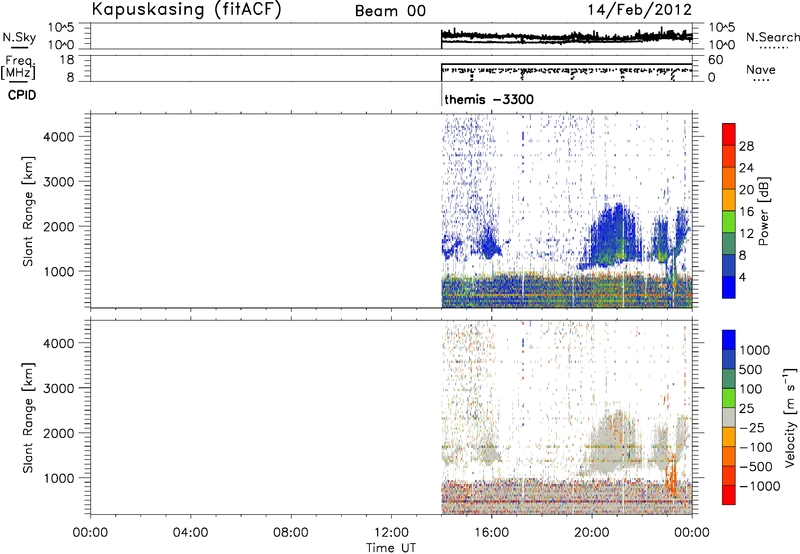The width and height of the screenshot is (800, 554).
Task: Click the '-100' tick on the velocity colorbar
Action: point(756,447)
